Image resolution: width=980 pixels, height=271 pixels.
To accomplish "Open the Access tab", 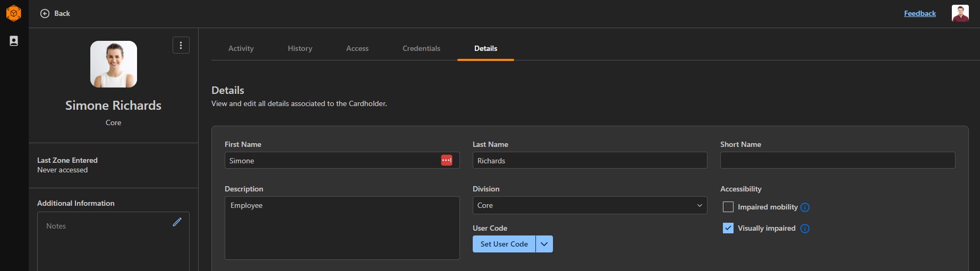I will [357, 48].
